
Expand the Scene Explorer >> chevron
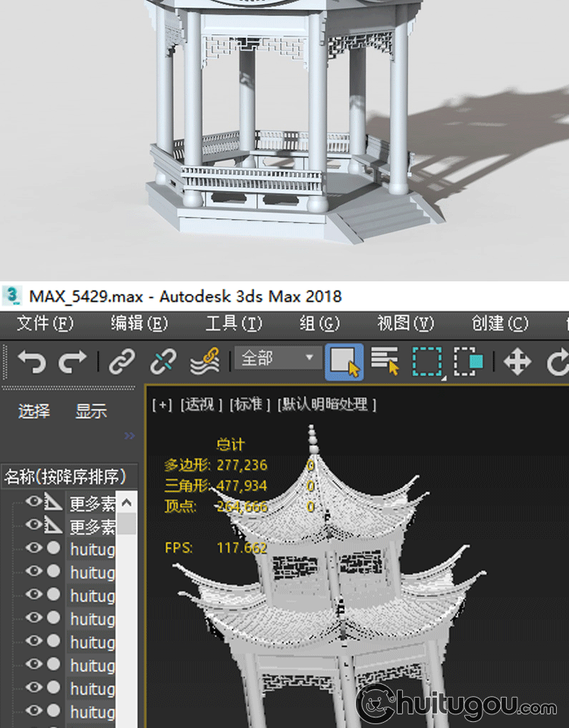click(130, 435)
